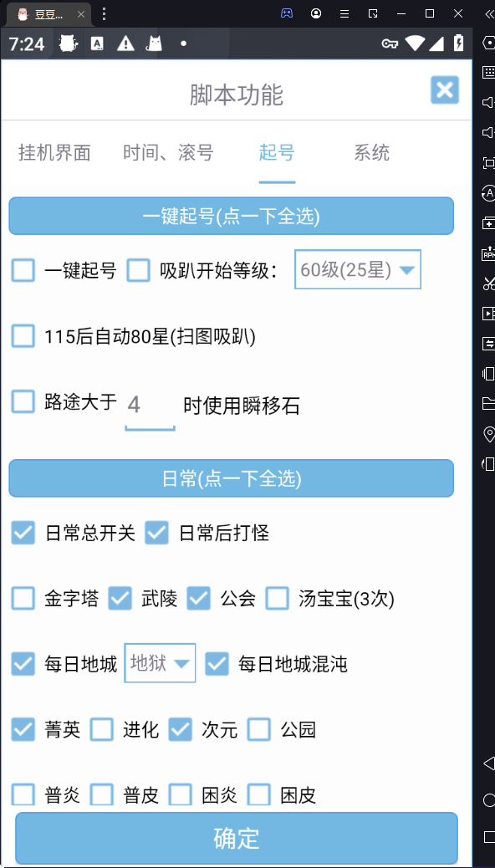Click the 确定 confirm button
The width and height of the screenshot is (495, 868).
coord(237,838)
